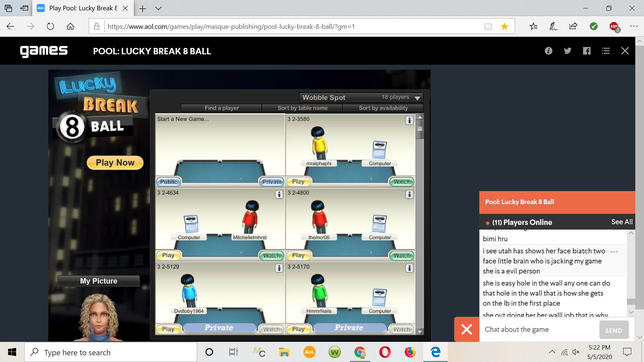Click the Facebook share icon
Screen dimensions: 644x362
(x=587, y=51)
